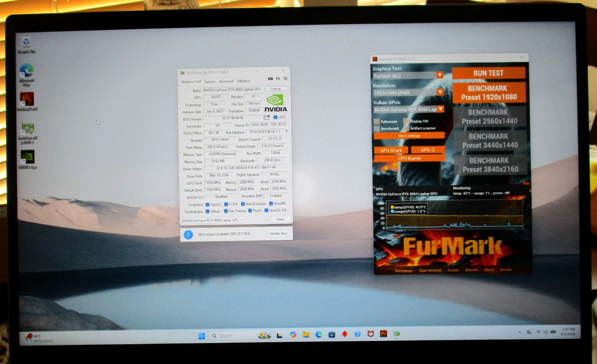Viewport: 597px width, 364px height.
Task: Click the Open terminal link in FurMark
Action: tap(430, 271)
